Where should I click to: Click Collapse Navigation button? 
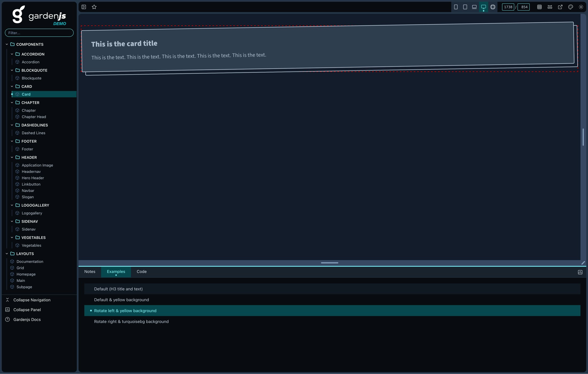pyautogui.click(x=32, y=300)
